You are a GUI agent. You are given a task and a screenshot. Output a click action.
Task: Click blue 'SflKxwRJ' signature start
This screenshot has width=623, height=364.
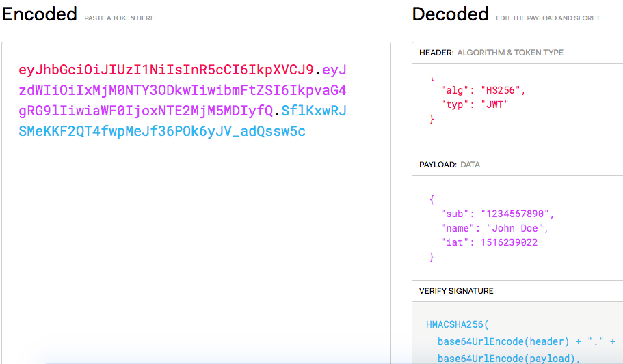point(314,111)
